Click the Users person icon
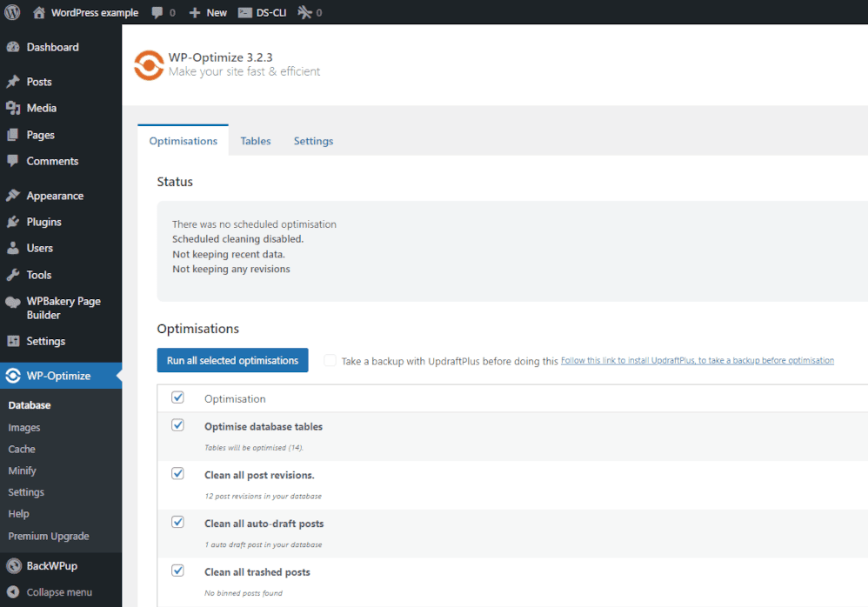The width and height of the screenshot is (868, 607). 13,248
